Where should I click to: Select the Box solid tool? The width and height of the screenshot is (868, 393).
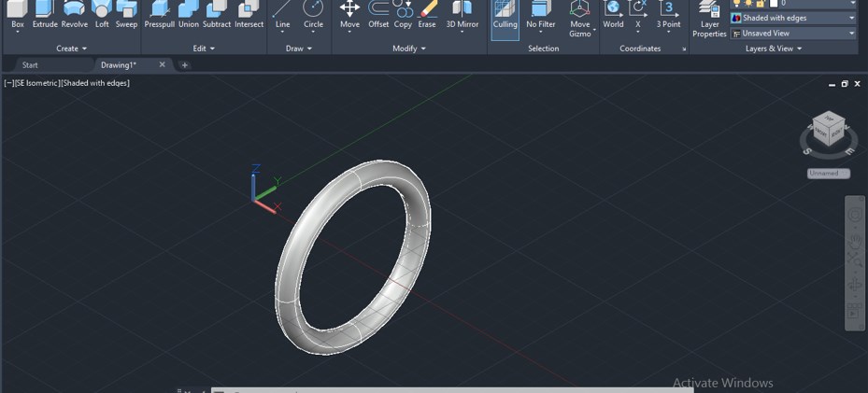point(18,14)
